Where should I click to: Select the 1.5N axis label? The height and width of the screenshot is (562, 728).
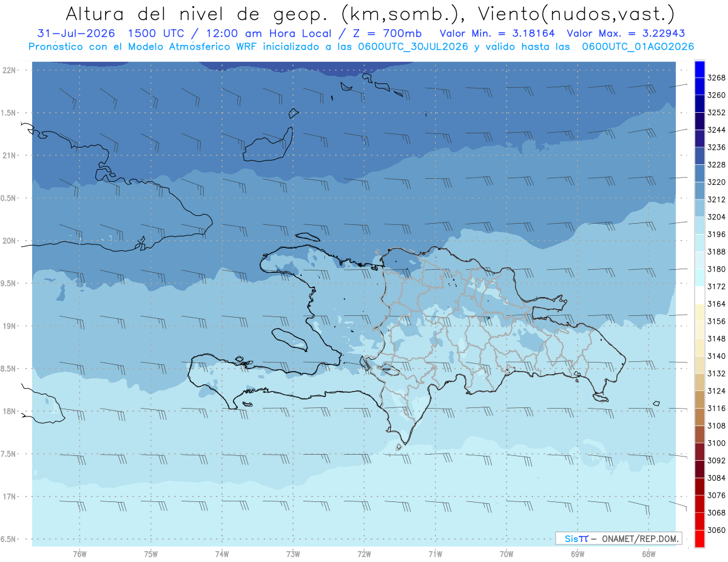(9, 113)
